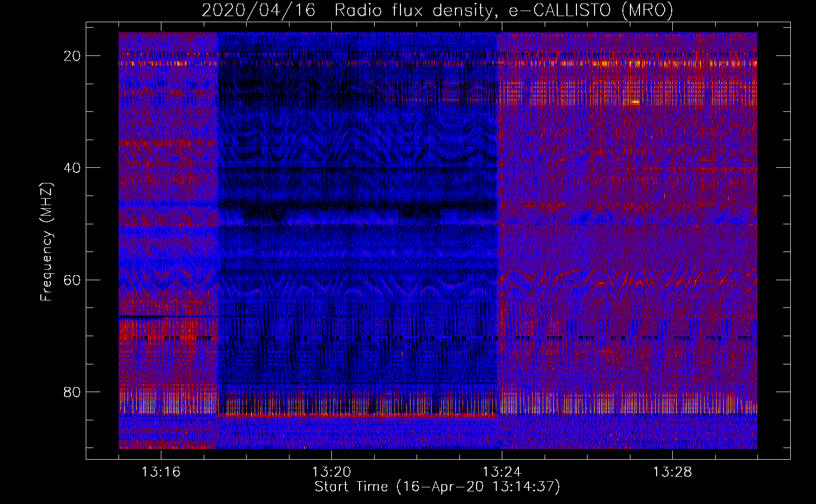
Task: Click the date '2020/04/16' in the title
Action: [259, 10]
